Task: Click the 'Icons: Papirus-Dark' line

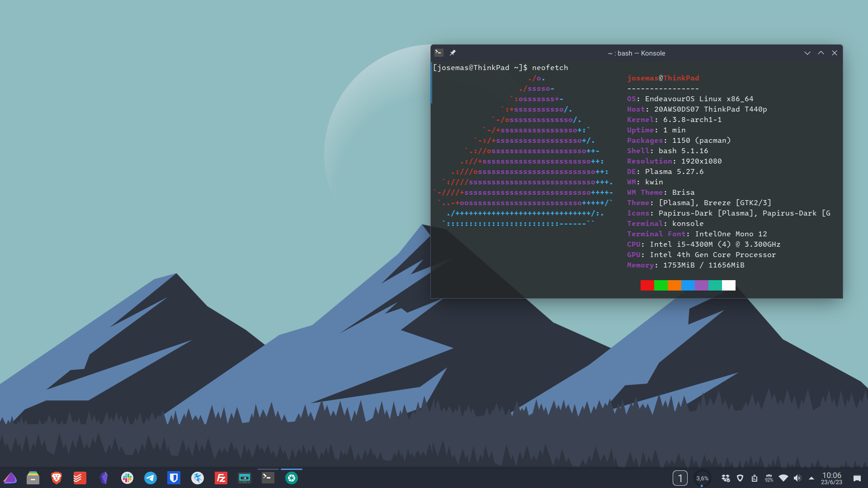Action: [728, 213]
